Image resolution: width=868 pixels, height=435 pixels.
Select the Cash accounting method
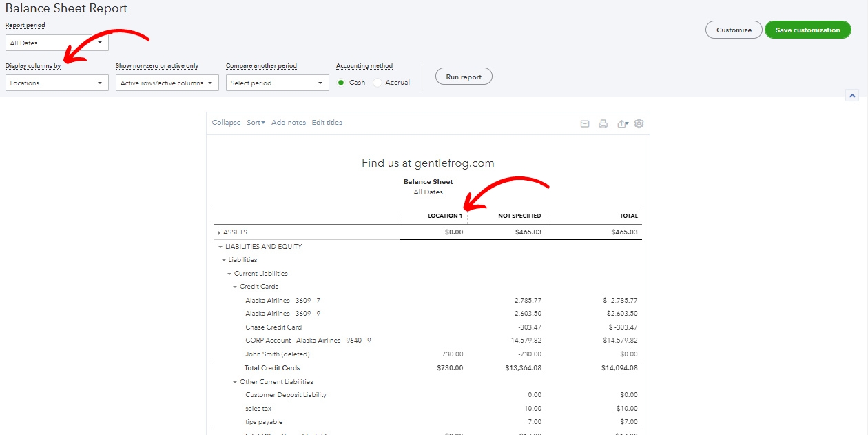coord(341,83)
